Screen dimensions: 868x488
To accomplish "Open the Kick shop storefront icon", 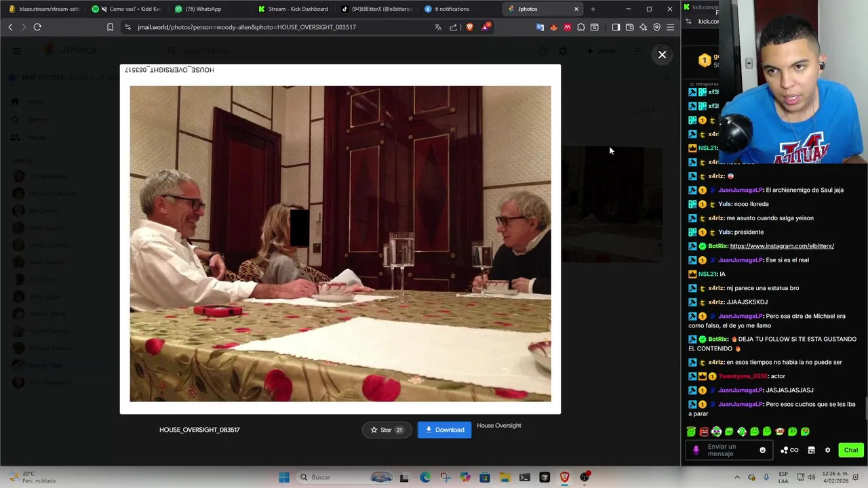I will pos(811,450).
